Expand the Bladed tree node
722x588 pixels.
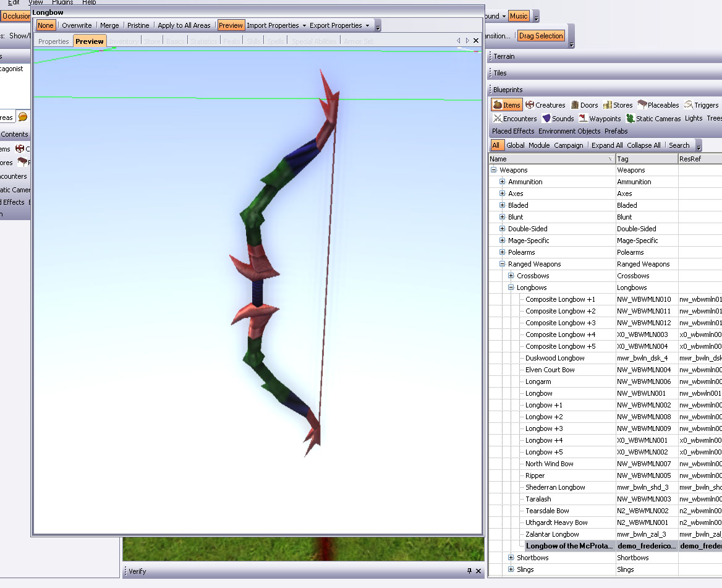coord(503,205)
